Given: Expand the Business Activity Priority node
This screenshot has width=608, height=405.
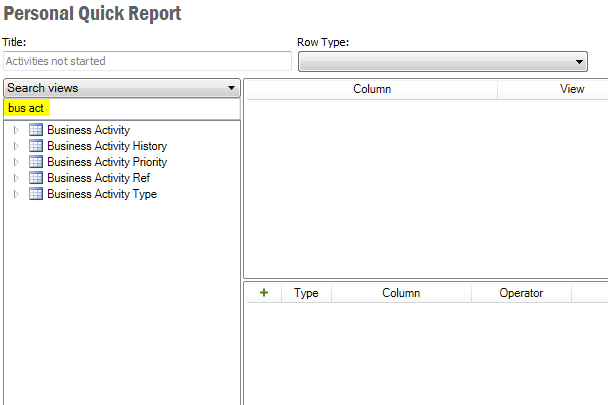Looking at the screenshot, I should (x=16, y=162).
